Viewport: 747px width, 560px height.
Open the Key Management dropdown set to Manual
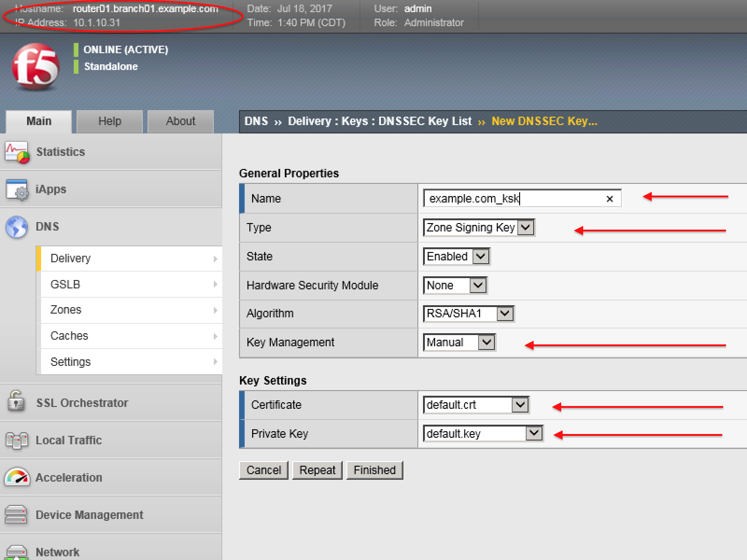coord(459,343)
